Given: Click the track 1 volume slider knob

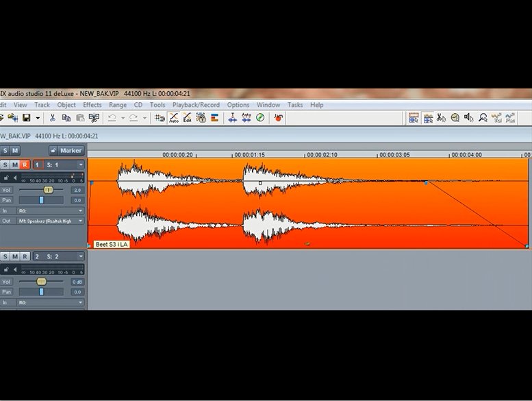Looking at the screenshot, I should pos(48,189).
